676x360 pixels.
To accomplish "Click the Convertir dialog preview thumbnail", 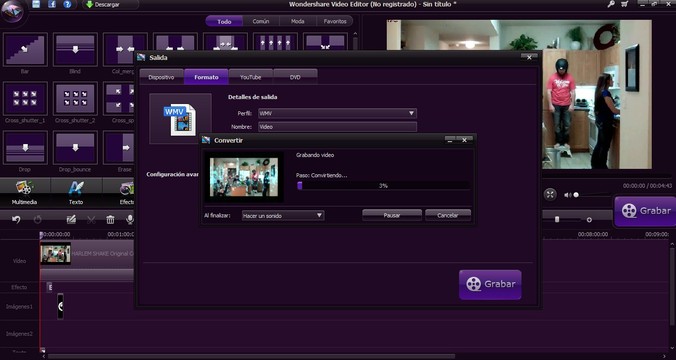I will [244, 177].
